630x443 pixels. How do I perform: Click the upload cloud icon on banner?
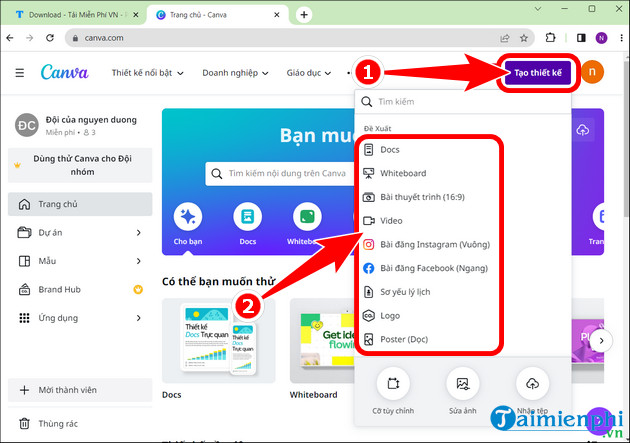(x=583, y=130)
